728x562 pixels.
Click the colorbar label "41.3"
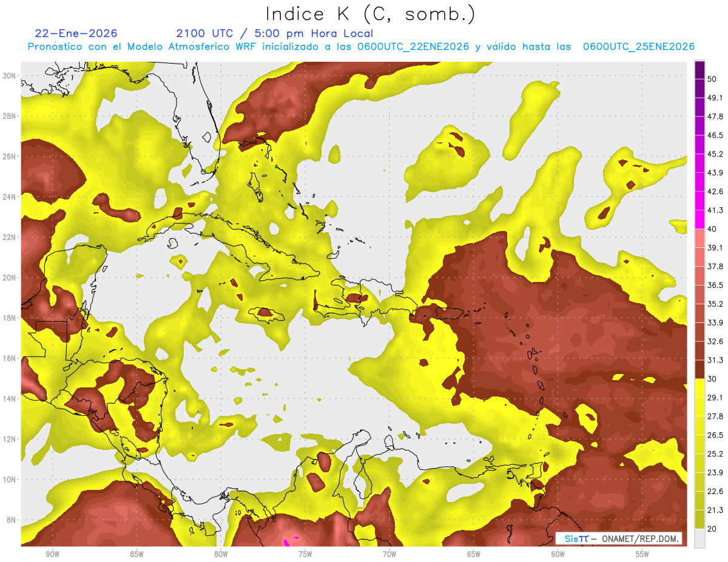[x=715, y=210]
